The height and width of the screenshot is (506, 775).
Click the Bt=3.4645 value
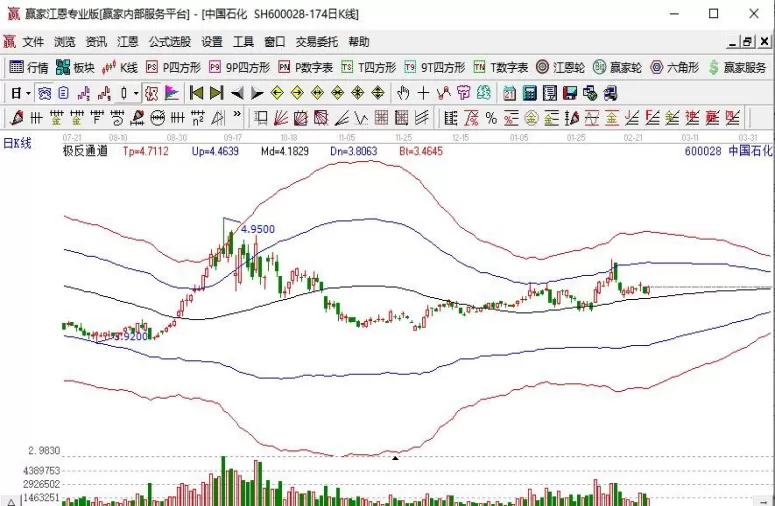click(421, 151)
